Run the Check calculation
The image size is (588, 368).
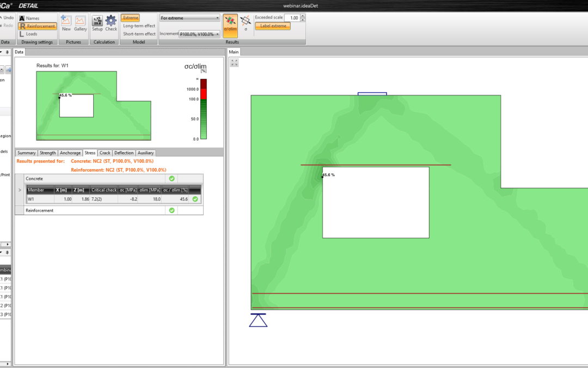click(x=111, y=22)
